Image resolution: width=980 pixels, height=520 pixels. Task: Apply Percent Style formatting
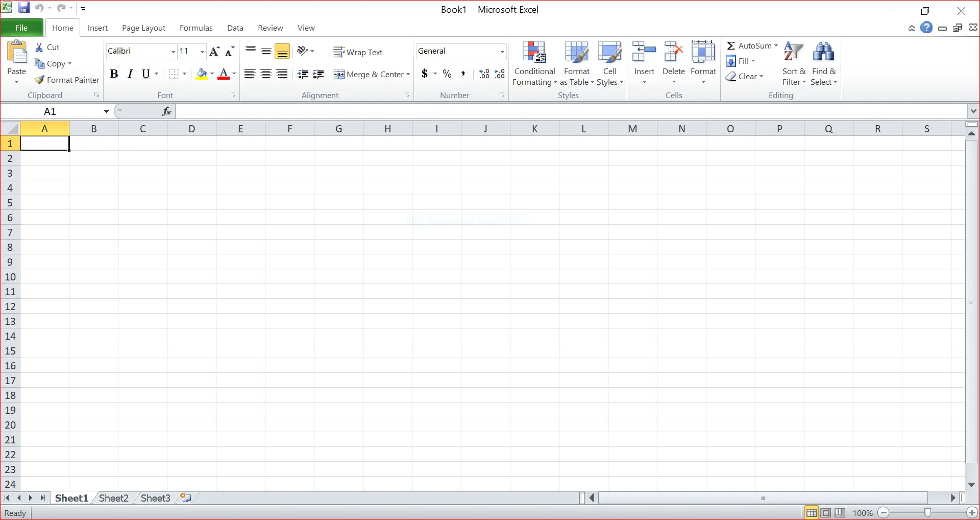pos(447,74)
